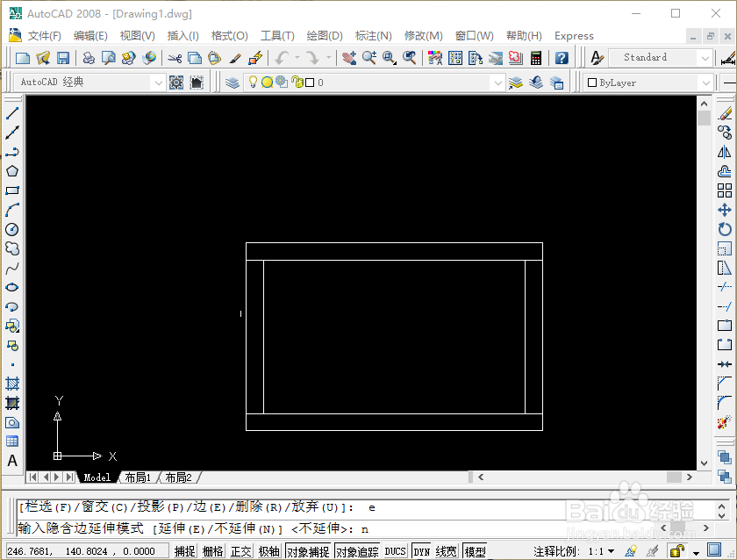Switch to the 布局1 layout tab
The image size is (737, 560).
(x=138, y=477)
